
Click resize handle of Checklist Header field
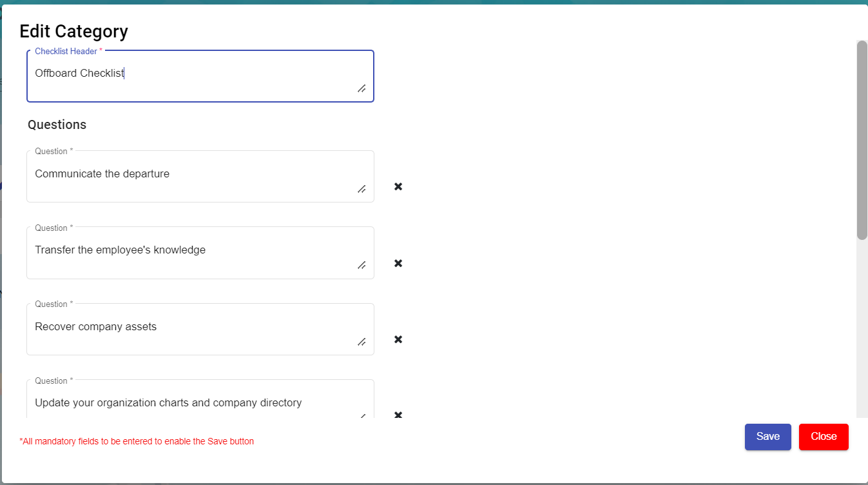click(362, 88)
